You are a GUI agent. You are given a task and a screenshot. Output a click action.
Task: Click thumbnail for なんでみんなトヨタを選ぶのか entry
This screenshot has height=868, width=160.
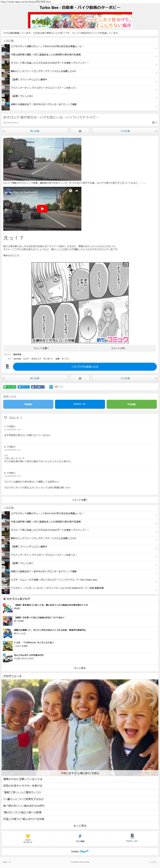(8, 658)
